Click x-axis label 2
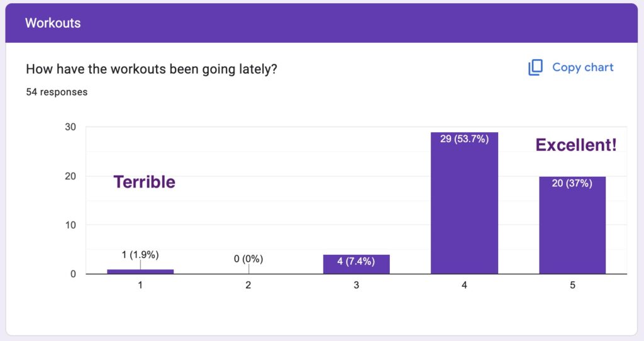644x341 pixels. 248,285
